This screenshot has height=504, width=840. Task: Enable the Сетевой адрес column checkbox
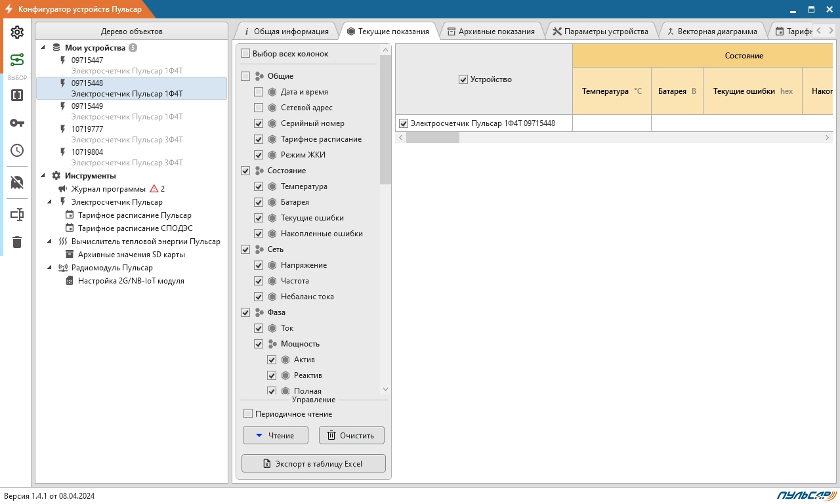point(259,108)
